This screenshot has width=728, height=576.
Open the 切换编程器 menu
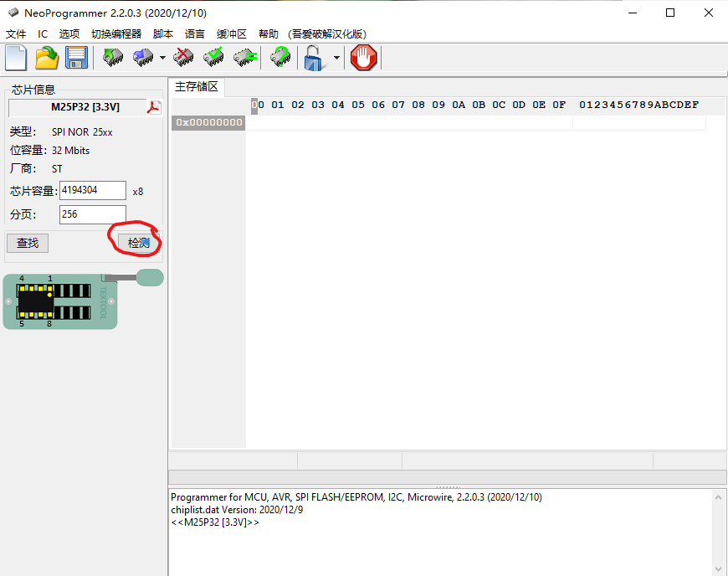click(116, 34)
